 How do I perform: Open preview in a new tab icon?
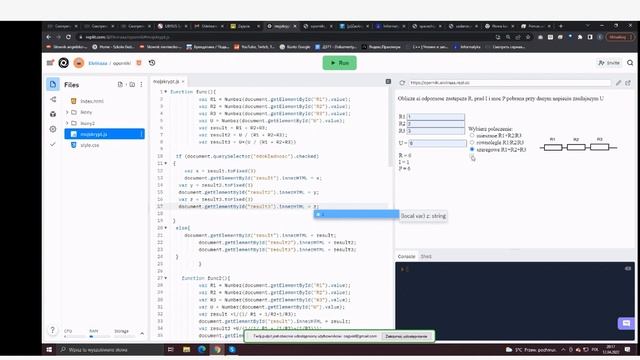click(x=628, y=82)
